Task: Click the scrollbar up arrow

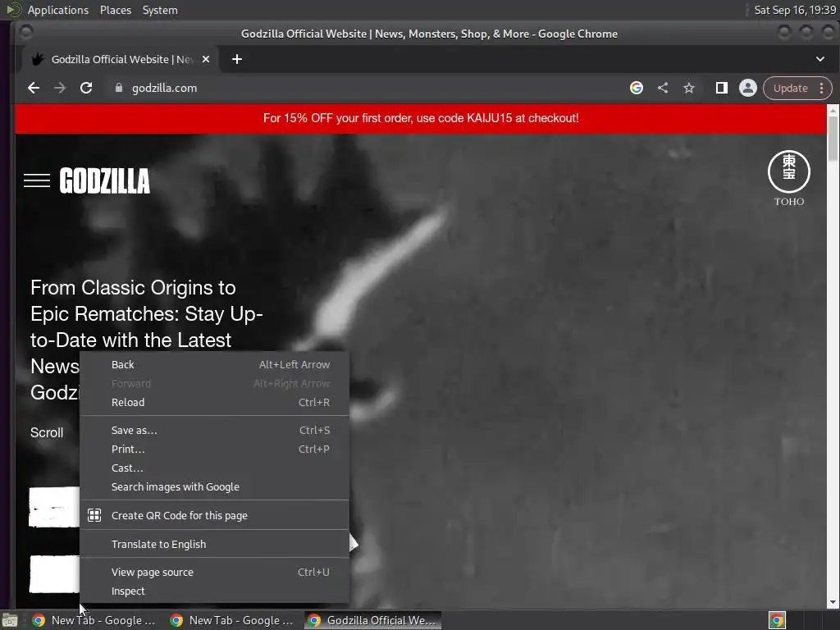Action: pyautogui.click(x=833, y=111)
